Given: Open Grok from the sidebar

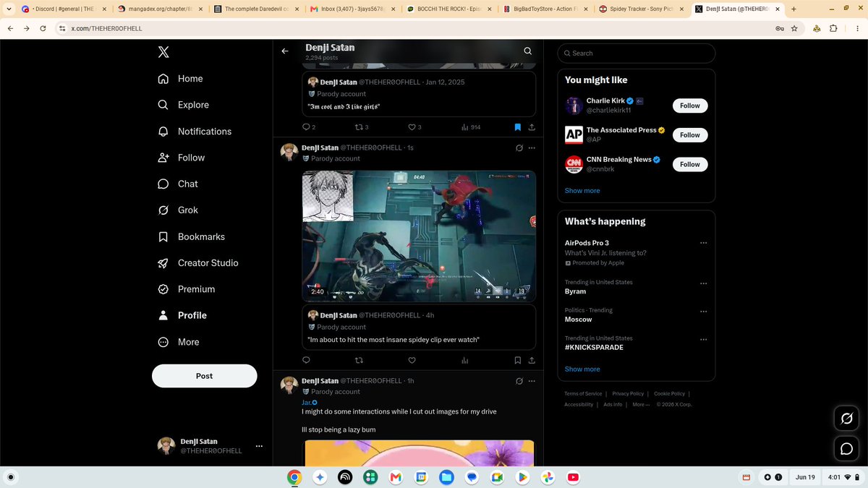Looking at the screenshot, I should [x=177, y=210].
